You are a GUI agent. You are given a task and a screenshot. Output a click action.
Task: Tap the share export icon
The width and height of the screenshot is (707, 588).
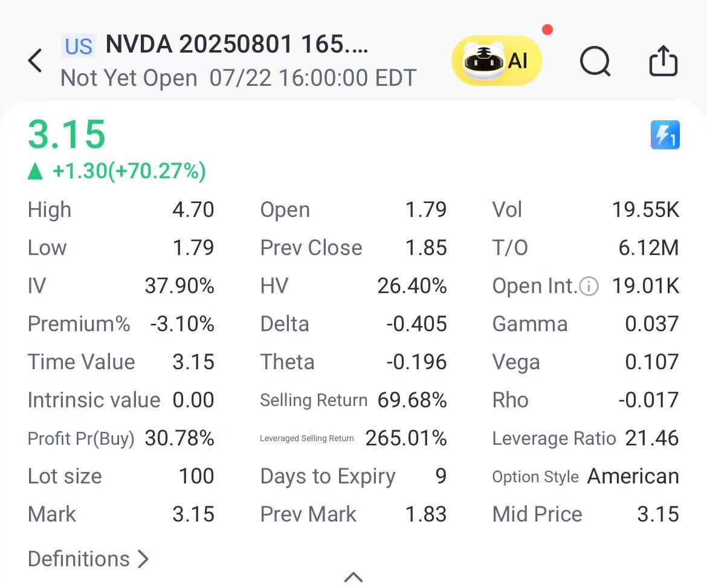(663, 61)
